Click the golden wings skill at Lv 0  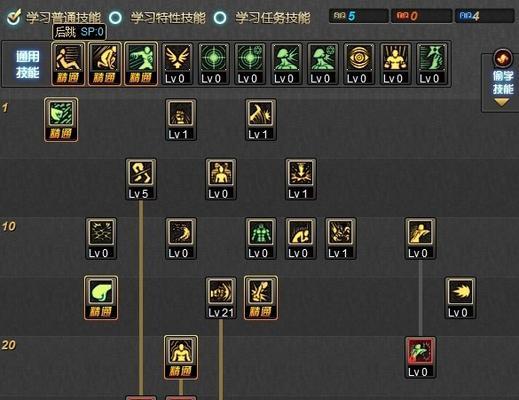coord(177,64)
